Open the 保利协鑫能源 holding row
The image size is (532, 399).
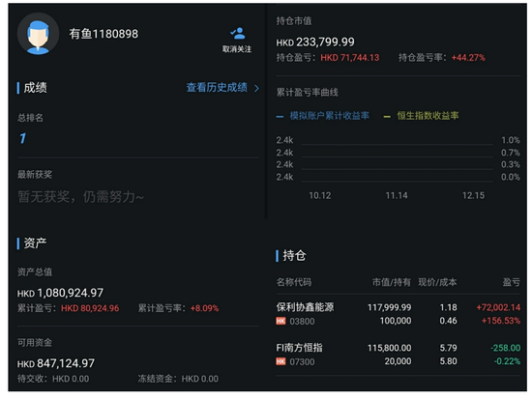point(398,314)
